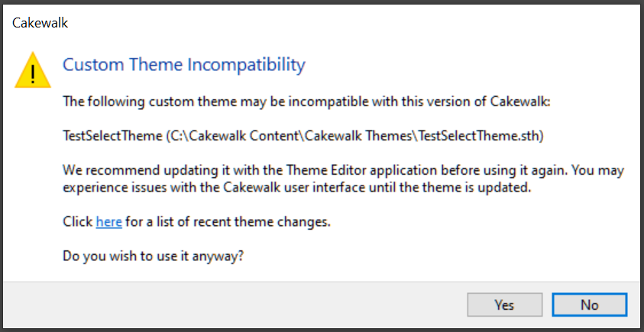The height and width of the screenshot is (332, 644).
Task: Open the "here" theme changes link
Action: point(108,222)
